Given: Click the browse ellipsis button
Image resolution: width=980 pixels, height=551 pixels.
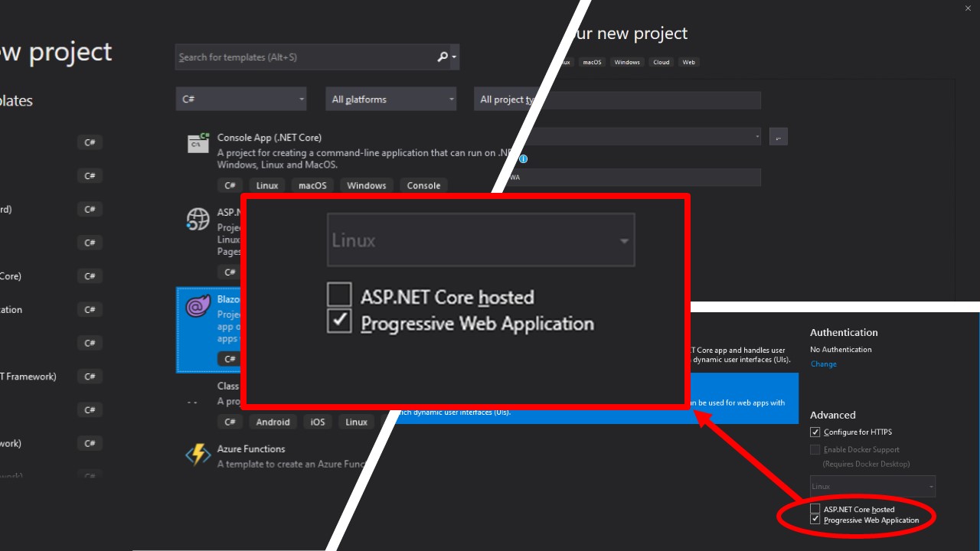Looking at the screenshot, I should (x=779, y=137).
